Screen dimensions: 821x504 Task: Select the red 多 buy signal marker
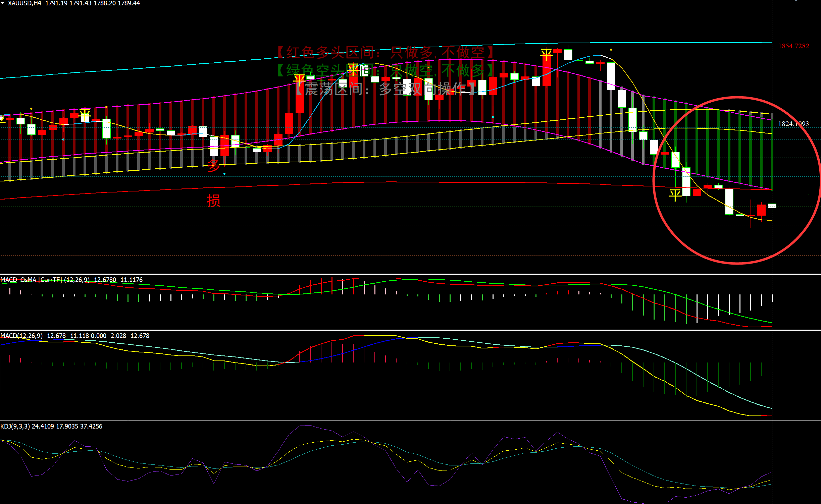(213, 166)
